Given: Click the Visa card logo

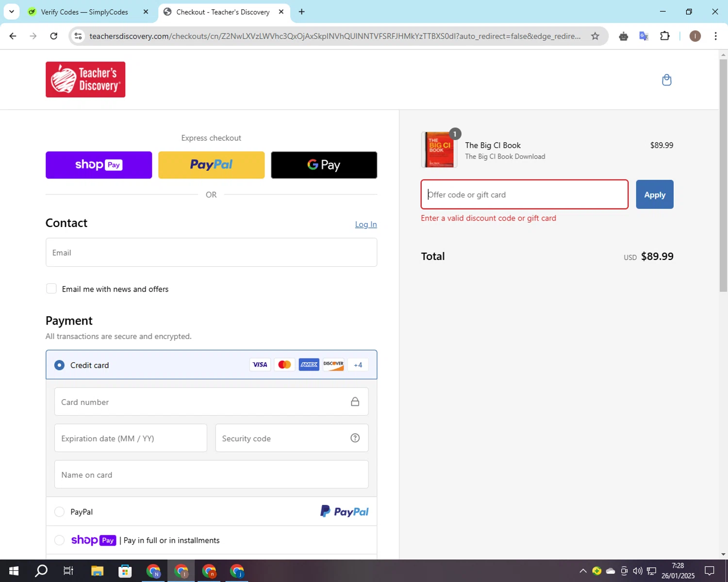Looking at the screenshot, I should [x=260, y=365].
